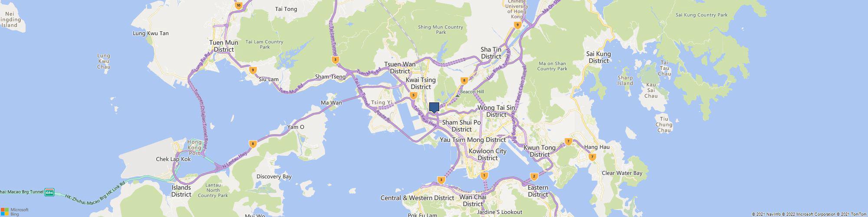Select the Discovery Bay label

pyautogui.click(x=274, y=177)
